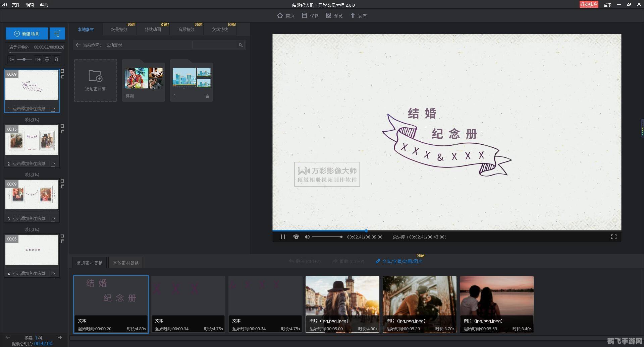Open the 编辑 menu
This screenshot has width=644, height=347.
(30, 5)
